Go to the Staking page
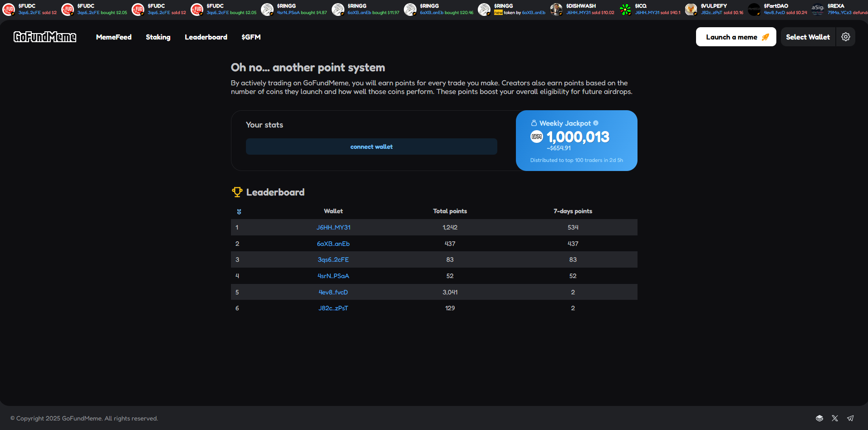 158,37
